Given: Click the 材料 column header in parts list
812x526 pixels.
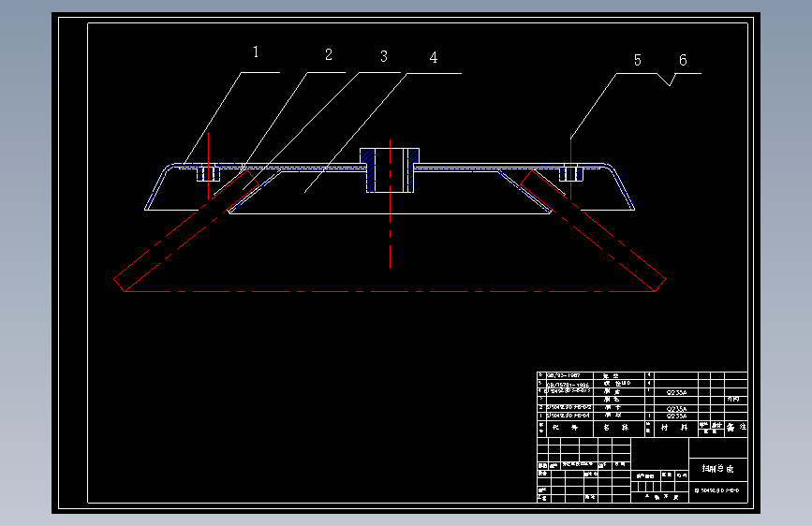Looking at the screenshot, I should 674,428.
